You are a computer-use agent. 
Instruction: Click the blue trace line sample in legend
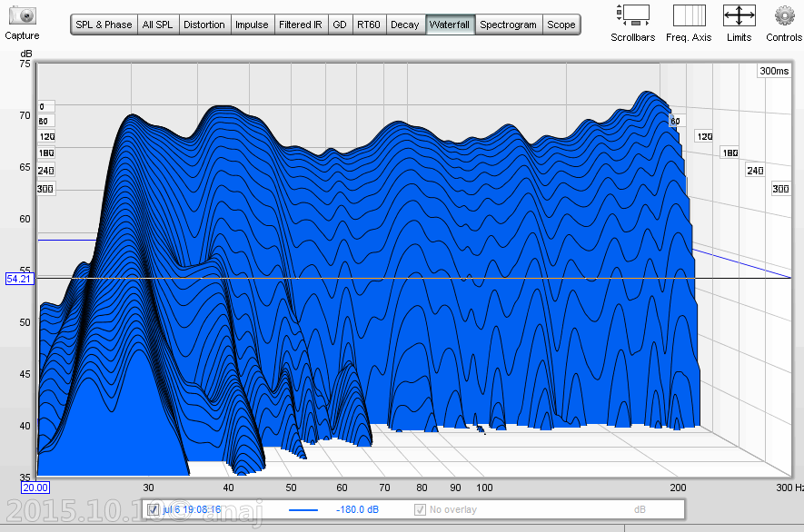(x=303, y=510)
